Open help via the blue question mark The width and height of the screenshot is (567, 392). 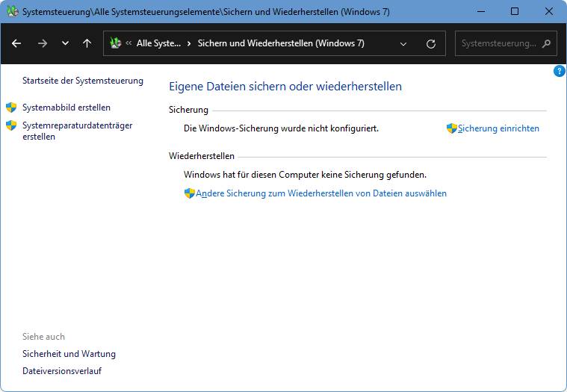point(559,71)
